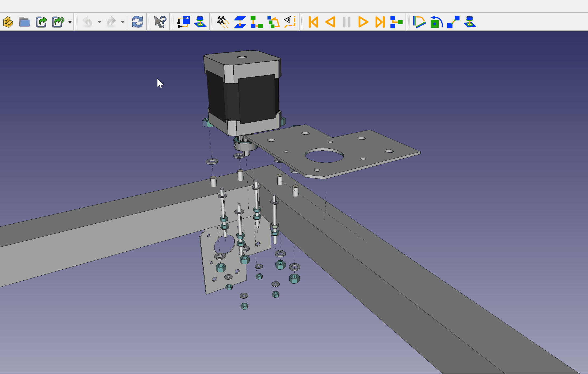588x374 pixels.
Task: Open the redo history dropdown arrow
Action: click(123, 22)
